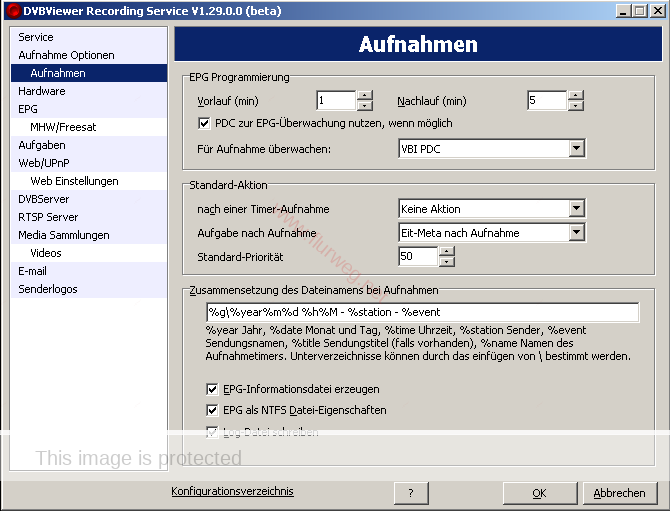Screen dimensions: 670x511
Task: Open Media Sammlungen page
Action: 89,235
